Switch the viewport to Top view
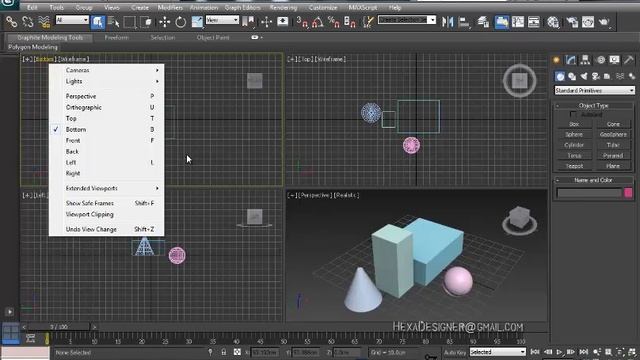 [107, 118]
